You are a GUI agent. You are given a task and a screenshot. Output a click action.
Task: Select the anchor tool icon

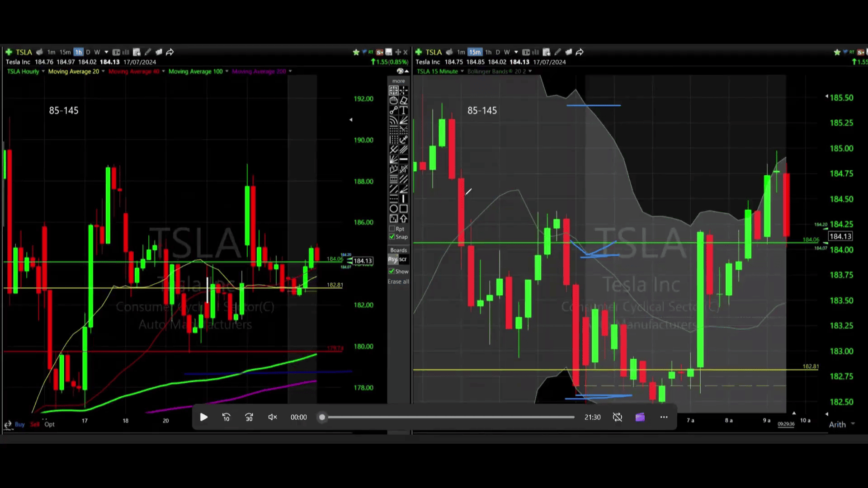coord(404,140)
